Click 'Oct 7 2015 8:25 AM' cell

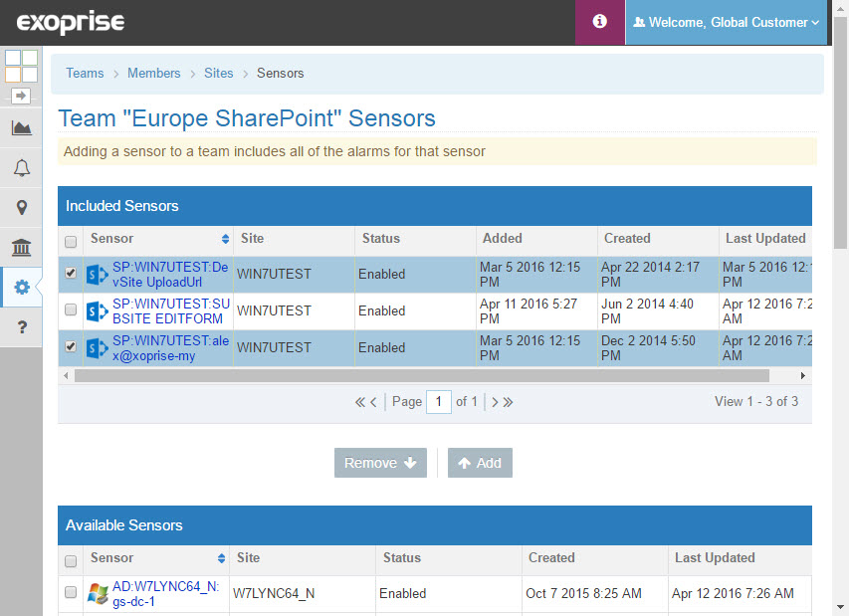click(594, 594)
